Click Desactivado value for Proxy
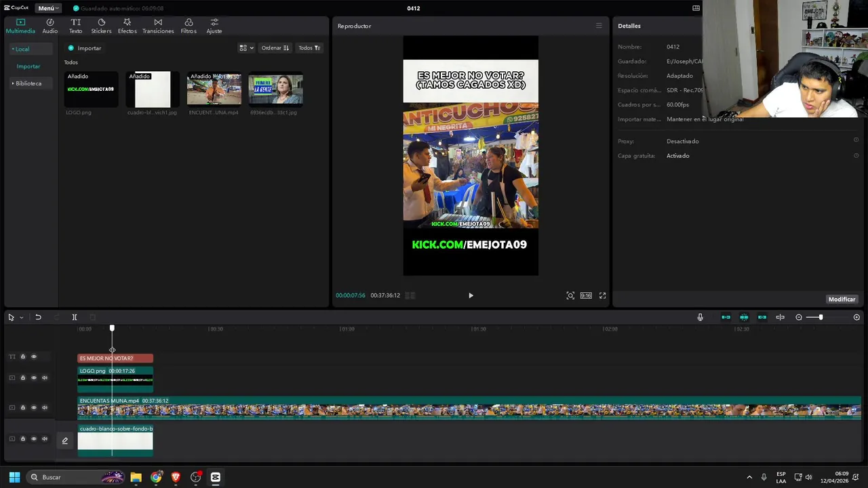This screenshot has height=488, width=868. [682, 141]
